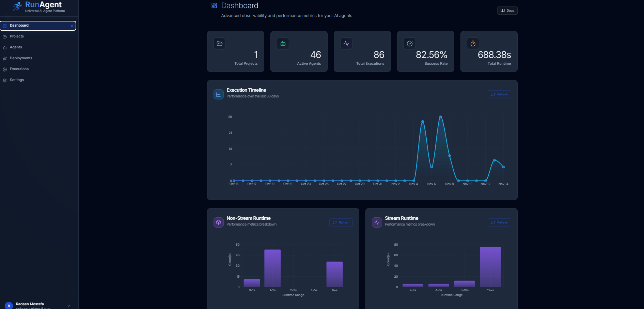Refresh the Execution Timeline chart

point(499,94)
